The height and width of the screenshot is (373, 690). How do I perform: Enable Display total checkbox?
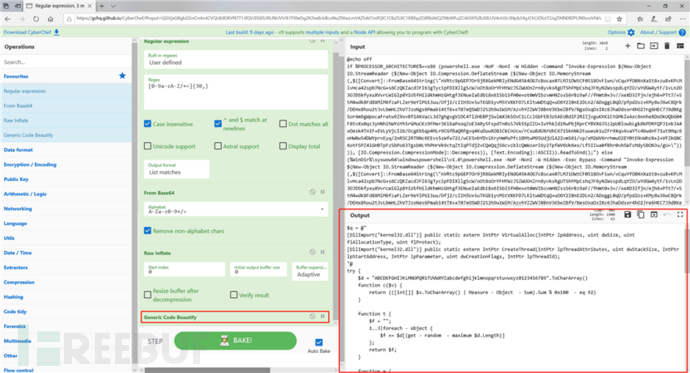[x=283, y=146]
